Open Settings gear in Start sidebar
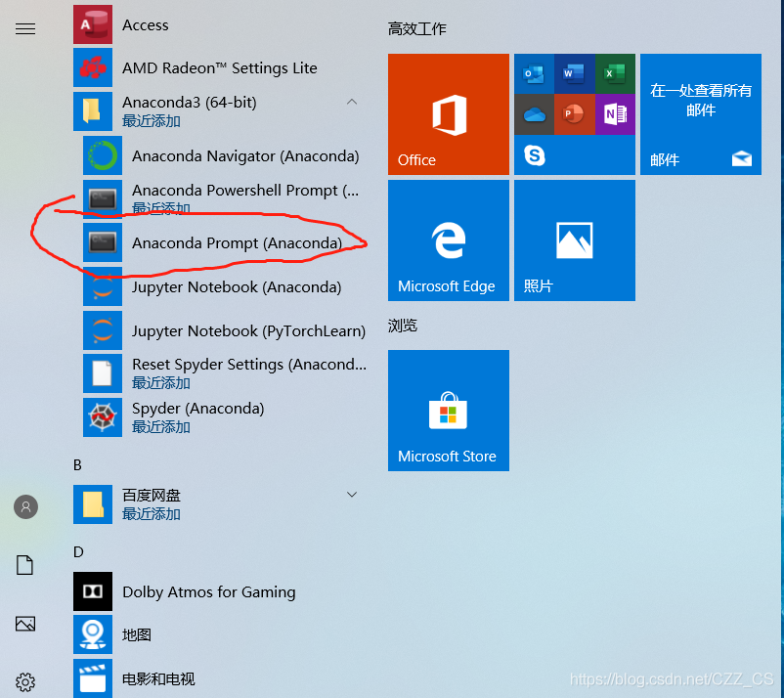The width and height of the screenshot is (784, 698). tap(25, 681)
